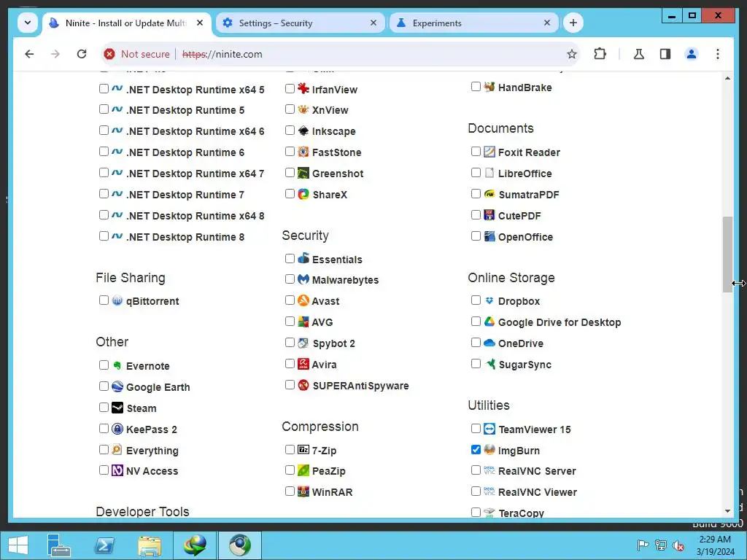
Task: Click the NV Access label
Action: click(152, 471)
